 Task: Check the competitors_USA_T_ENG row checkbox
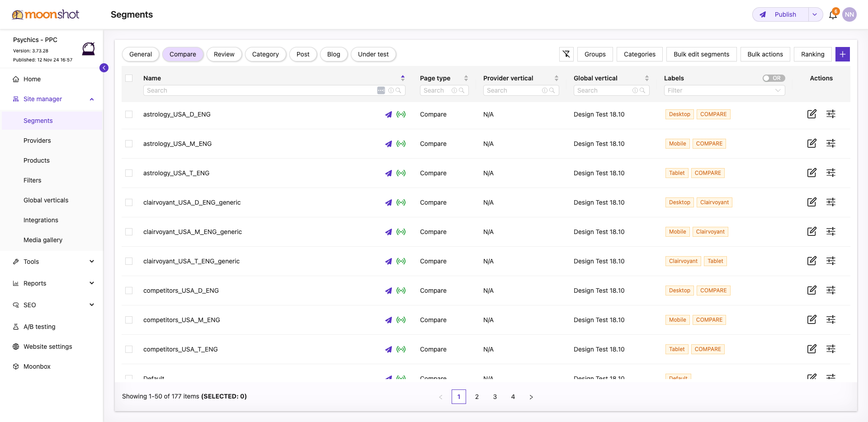point(129,349)
